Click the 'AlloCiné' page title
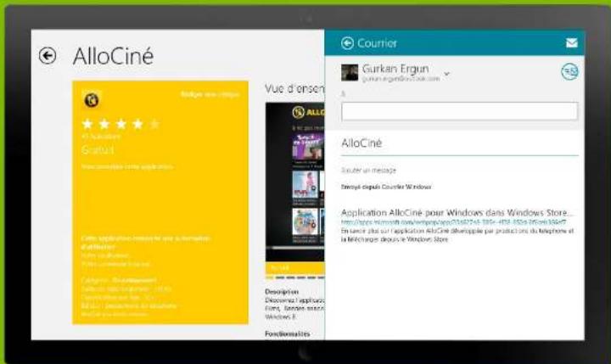 point(113,56)
